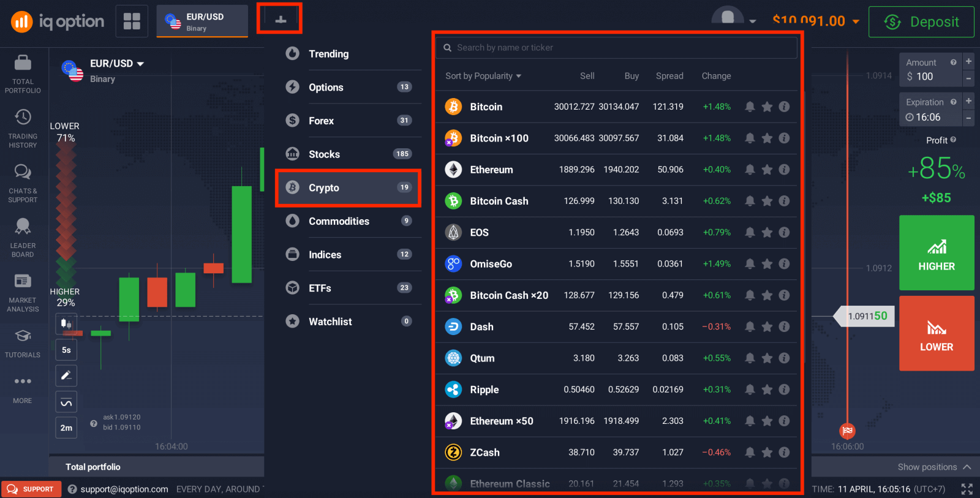Screen dimensions: 980x498
Task: Expand Show positions panel
Action: (x=934, y=467)
